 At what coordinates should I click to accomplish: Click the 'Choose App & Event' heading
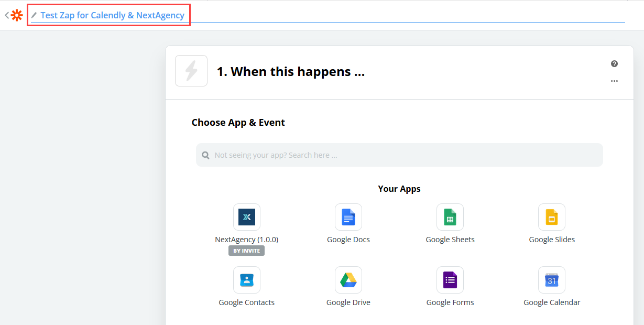[238, 123]
